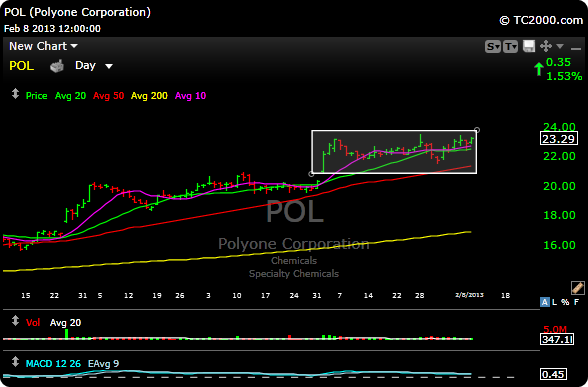The width and height of the screenshot is (588, 387).
Task: Click the printer icon next to POL
Action: tap(57, 66)
